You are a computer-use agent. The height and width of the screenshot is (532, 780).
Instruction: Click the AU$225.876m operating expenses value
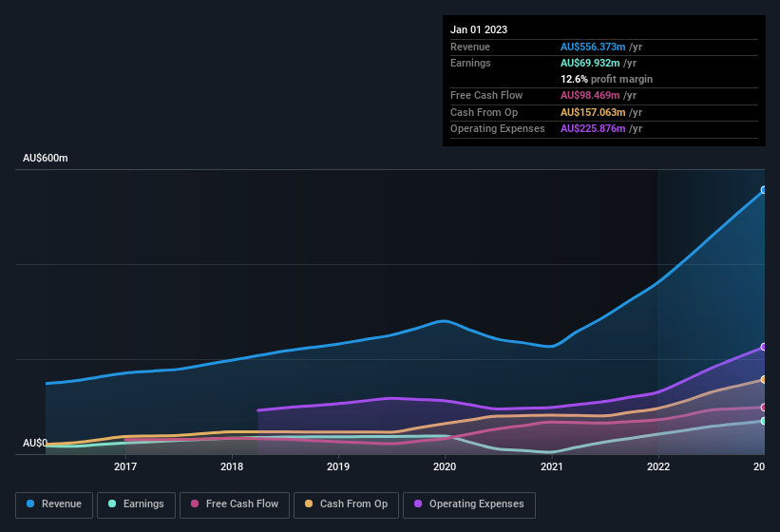coord(593,129)
